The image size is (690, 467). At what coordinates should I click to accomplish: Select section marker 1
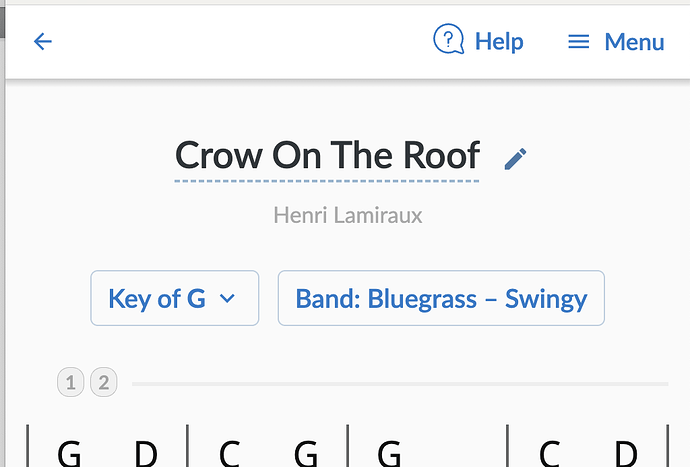(71, 382)
